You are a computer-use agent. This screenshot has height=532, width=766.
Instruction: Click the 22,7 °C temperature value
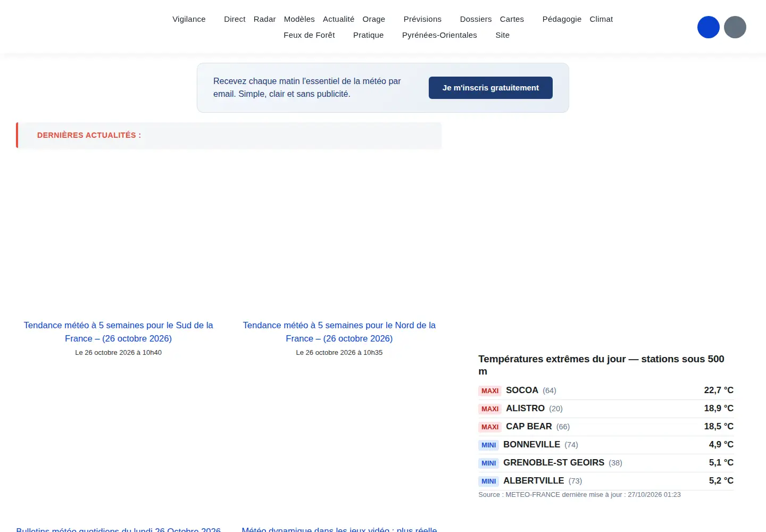719,390
